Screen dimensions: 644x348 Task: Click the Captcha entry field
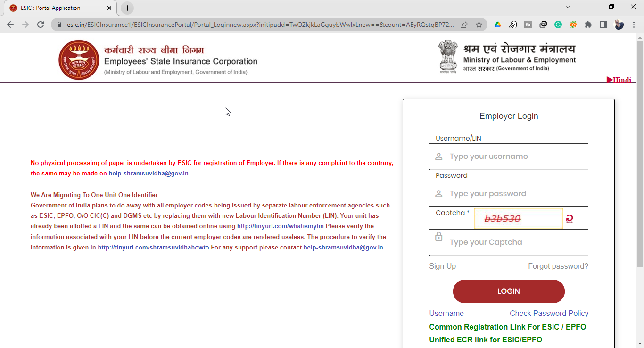point(509,242)
